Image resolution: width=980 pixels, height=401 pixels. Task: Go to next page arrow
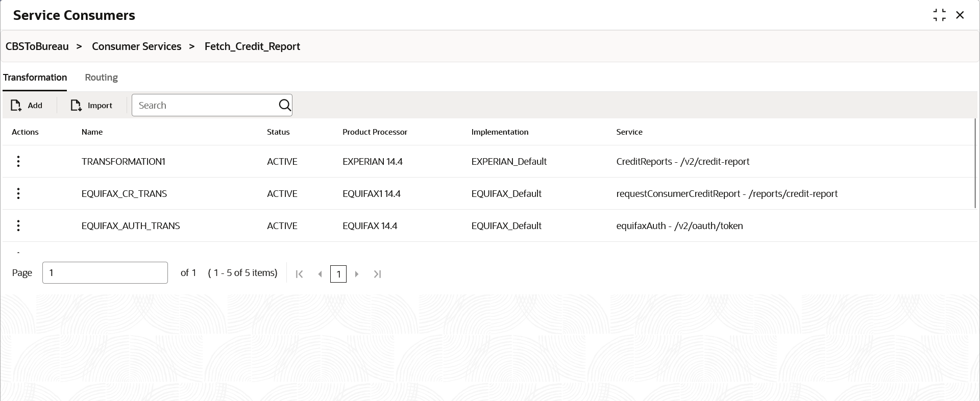pyautogui.click(x=357, y=274)
